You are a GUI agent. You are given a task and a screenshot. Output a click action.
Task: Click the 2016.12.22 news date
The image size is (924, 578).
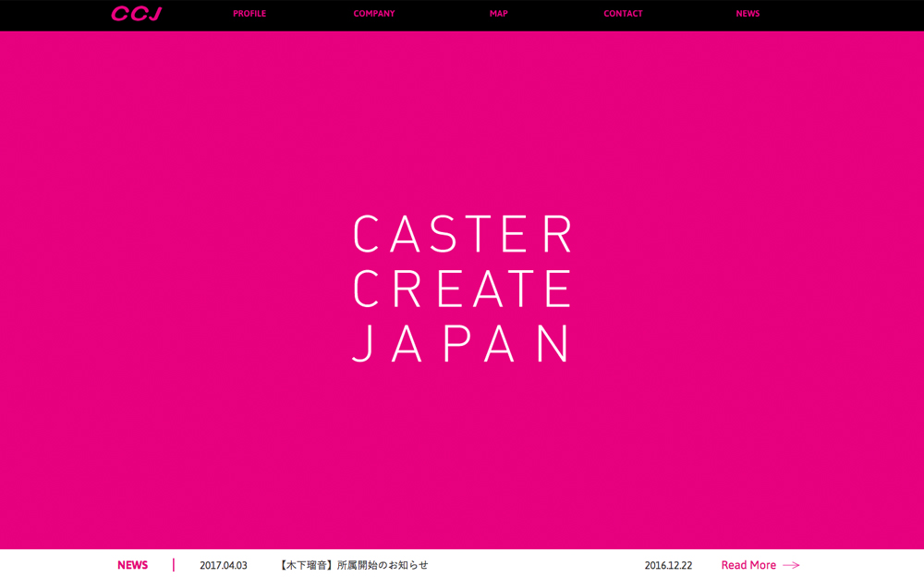pos(668,565)
